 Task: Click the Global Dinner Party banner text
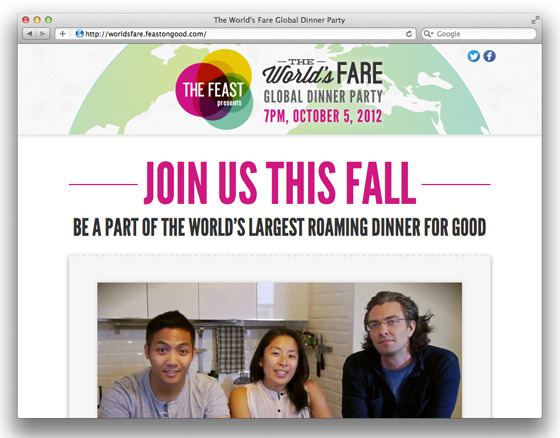click(x=323, y=96)
